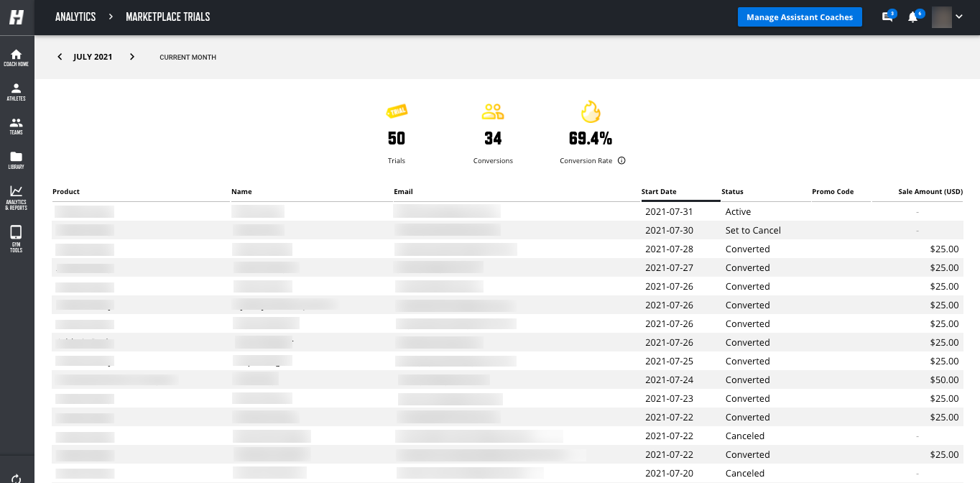Sort table by Start Date column
Screen dimensions: 980x483
click(x=659, y=192)
